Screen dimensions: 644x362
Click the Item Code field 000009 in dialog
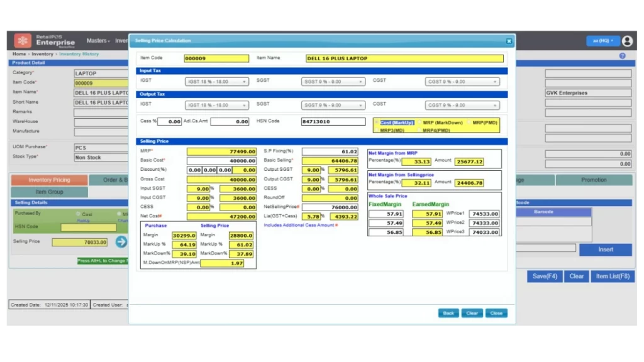coord(216,58)
